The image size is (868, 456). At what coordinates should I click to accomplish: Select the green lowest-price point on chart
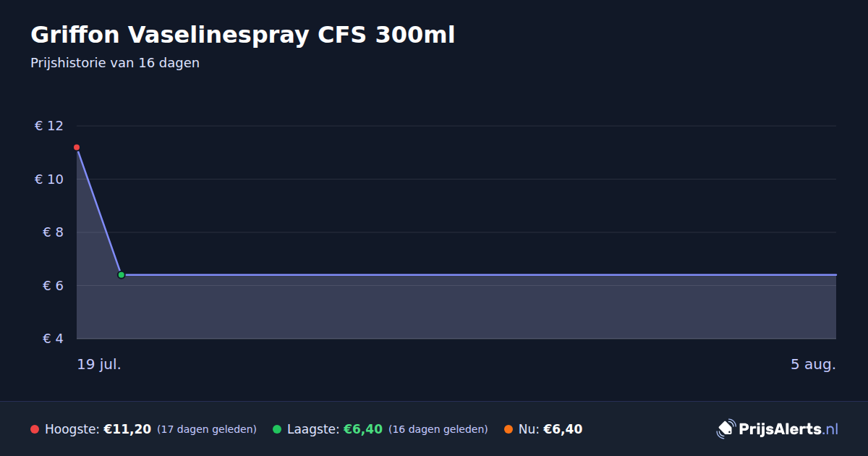(122, 275)
